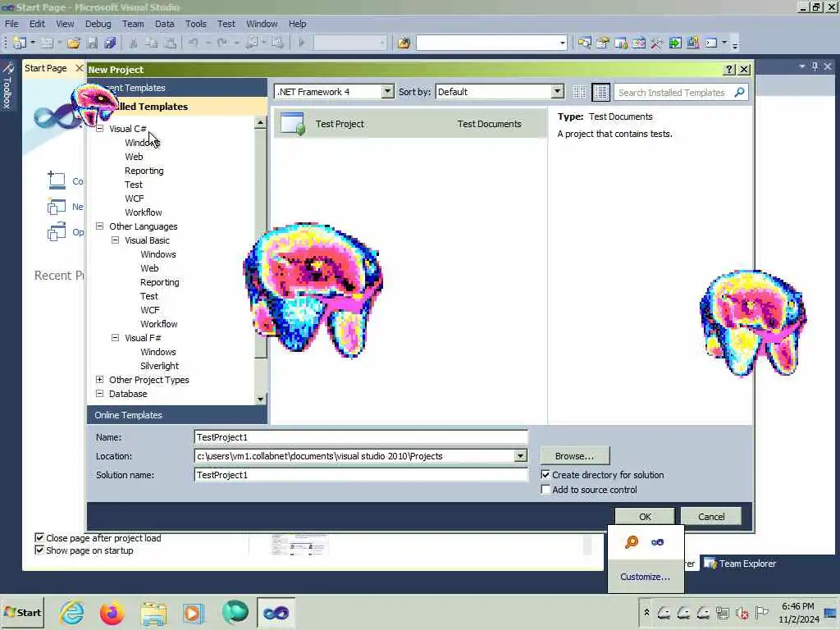Open the Location path dropdown
Screen dimensions: 840x630
pos(520,456)
